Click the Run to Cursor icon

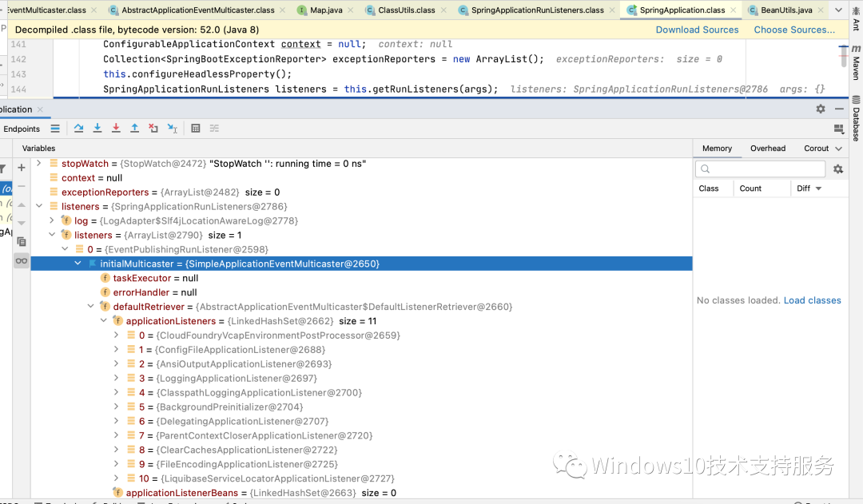173,129
